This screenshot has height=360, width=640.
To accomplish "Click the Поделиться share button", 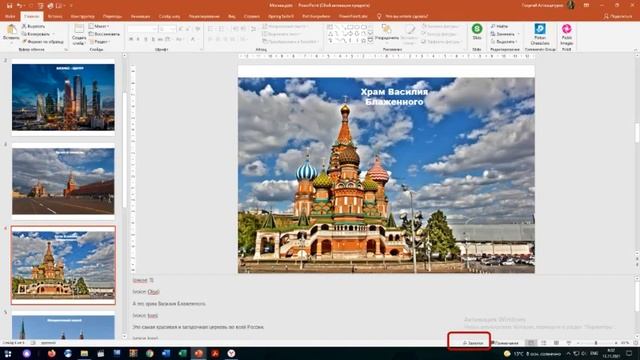I will [618, 16].
